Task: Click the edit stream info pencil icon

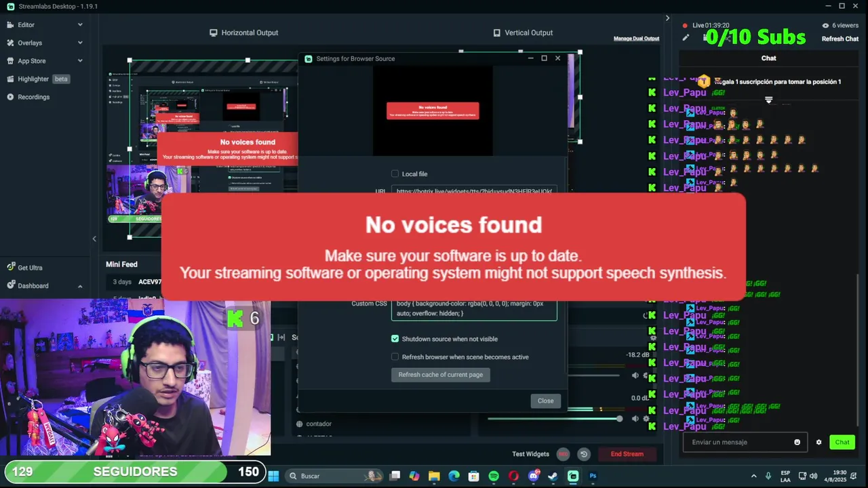Action: pos(686,38)
